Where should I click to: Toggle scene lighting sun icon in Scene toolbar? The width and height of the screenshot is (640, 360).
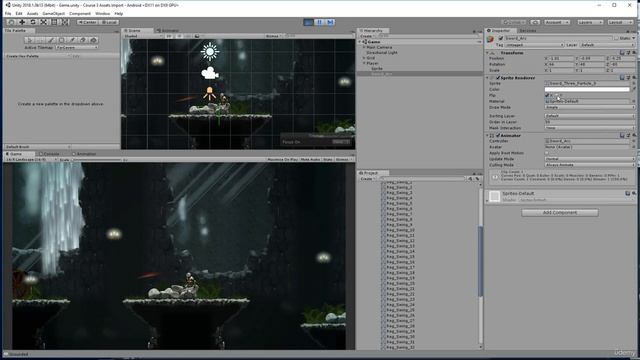(179, 36)
